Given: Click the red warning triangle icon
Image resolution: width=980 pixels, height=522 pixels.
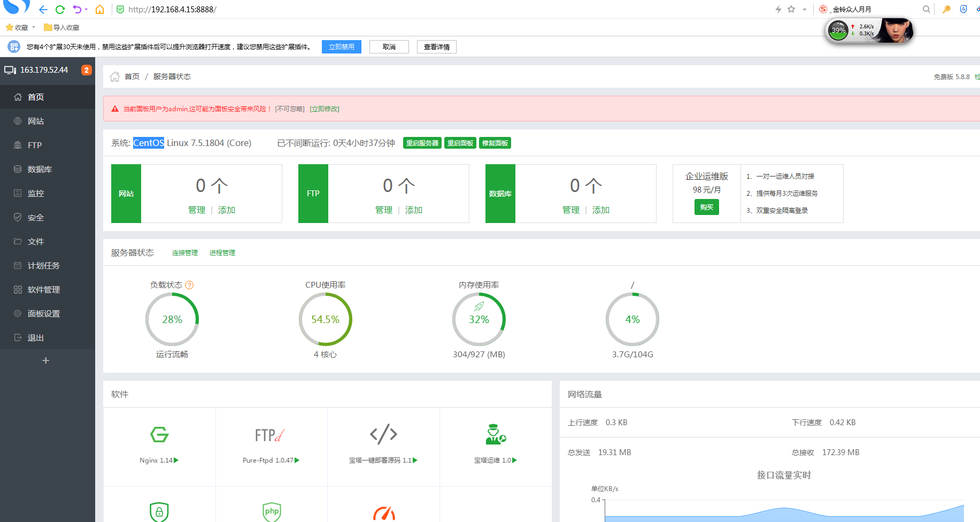Looking at the screenshot, I should click(115, 109).
